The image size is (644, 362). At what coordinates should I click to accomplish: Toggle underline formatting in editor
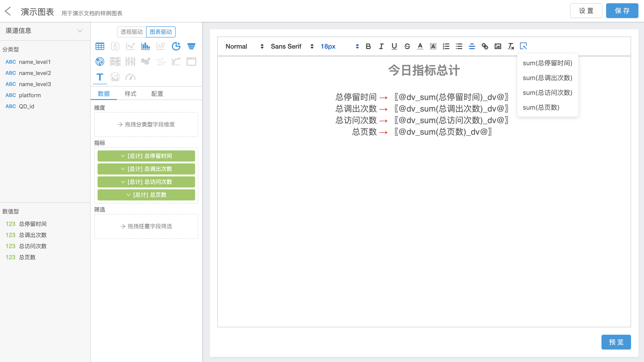(x=394, y=46)
